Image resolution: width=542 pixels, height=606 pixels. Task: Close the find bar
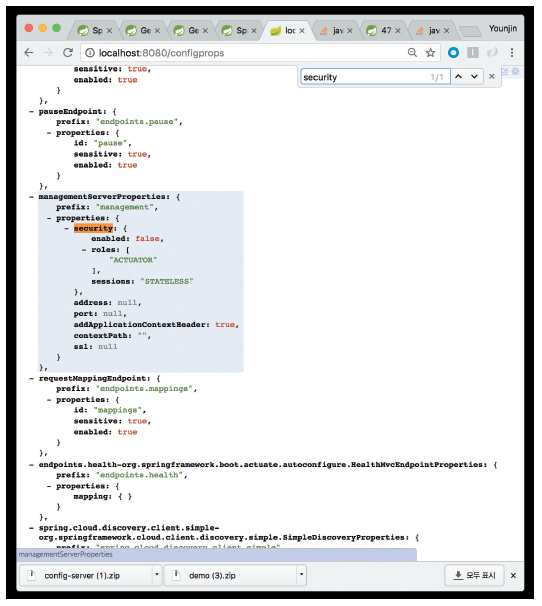pos(492,77)
